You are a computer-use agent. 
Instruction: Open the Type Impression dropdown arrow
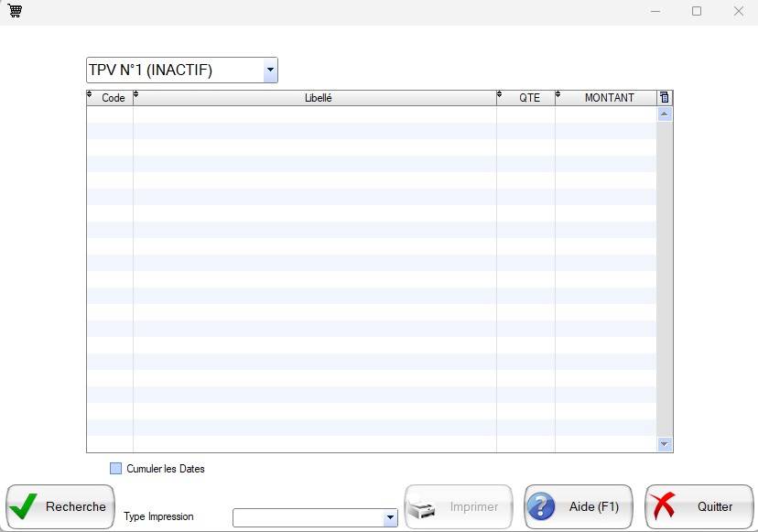(x=390, y=518)
